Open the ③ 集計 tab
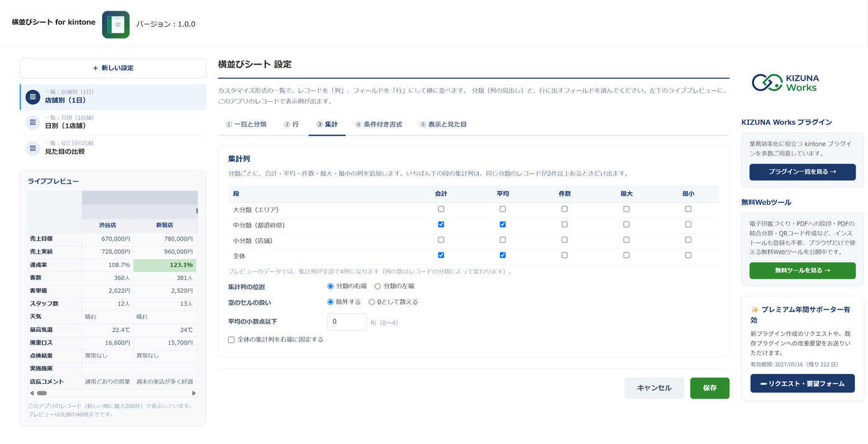This screenshot has width=868, height=444. click(327, 125)
